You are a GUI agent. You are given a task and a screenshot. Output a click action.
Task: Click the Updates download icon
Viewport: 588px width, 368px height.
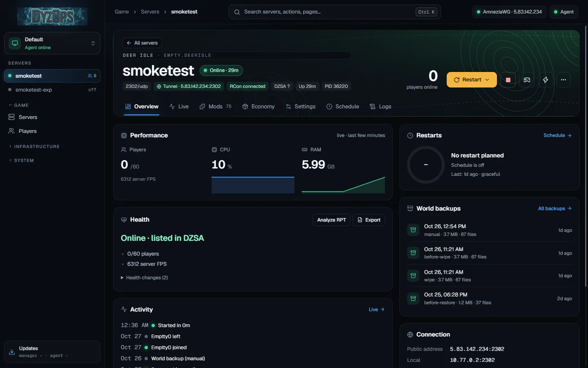tap(12, 352)
